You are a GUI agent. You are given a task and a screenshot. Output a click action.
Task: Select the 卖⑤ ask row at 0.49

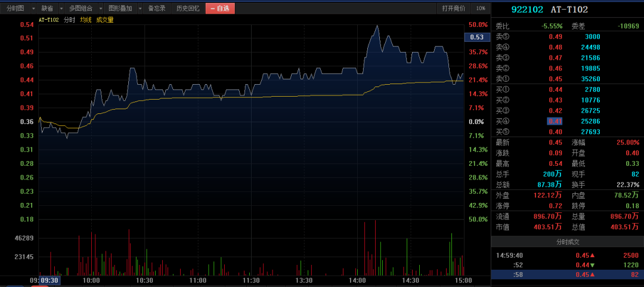coord(567,36)
